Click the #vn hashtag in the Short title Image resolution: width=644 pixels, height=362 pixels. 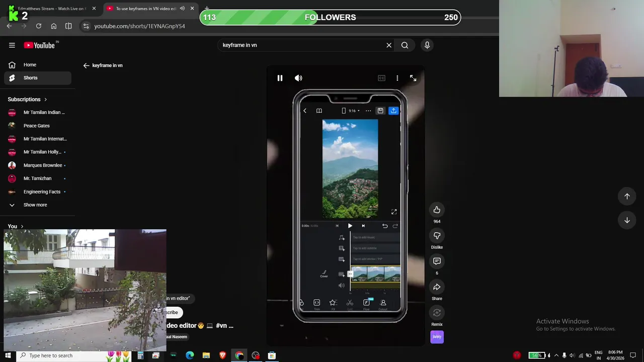221,326
